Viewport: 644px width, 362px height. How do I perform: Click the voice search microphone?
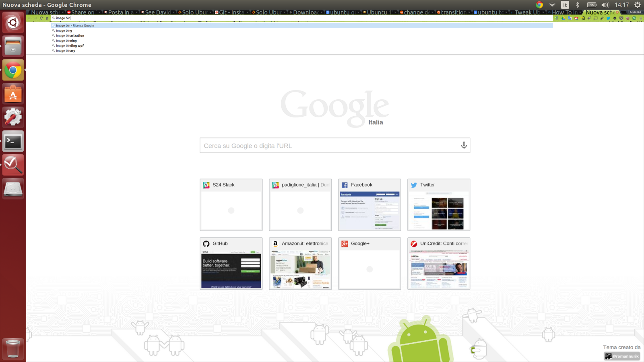(x=464, y=145)
